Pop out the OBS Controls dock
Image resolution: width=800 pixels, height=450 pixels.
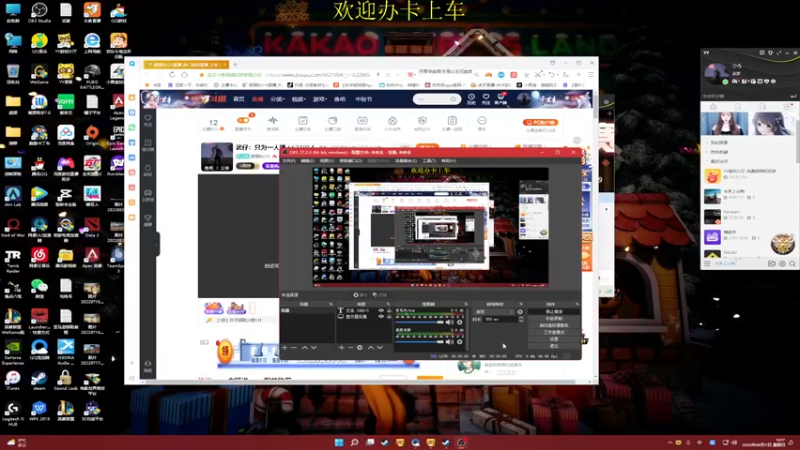click(577, 304)
